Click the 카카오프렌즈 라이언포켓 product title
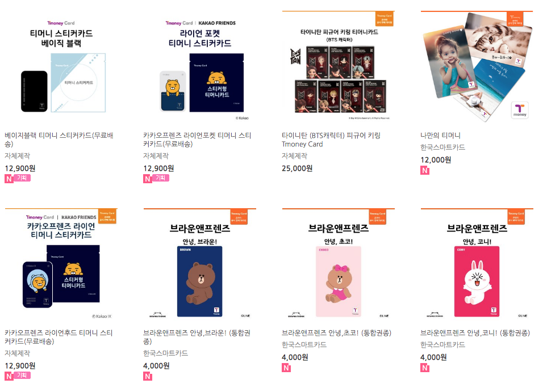547x392 pixels. point(197,140)
